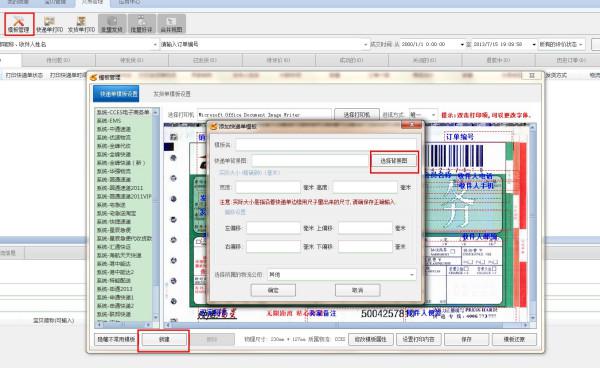Select 系统-CCES电子面单 in template list

(123, 112)
